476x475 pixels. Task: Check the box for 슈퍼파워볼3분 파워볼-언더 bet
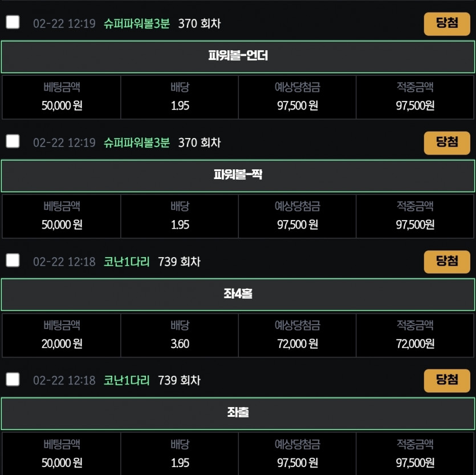click(x=13, y=22)
